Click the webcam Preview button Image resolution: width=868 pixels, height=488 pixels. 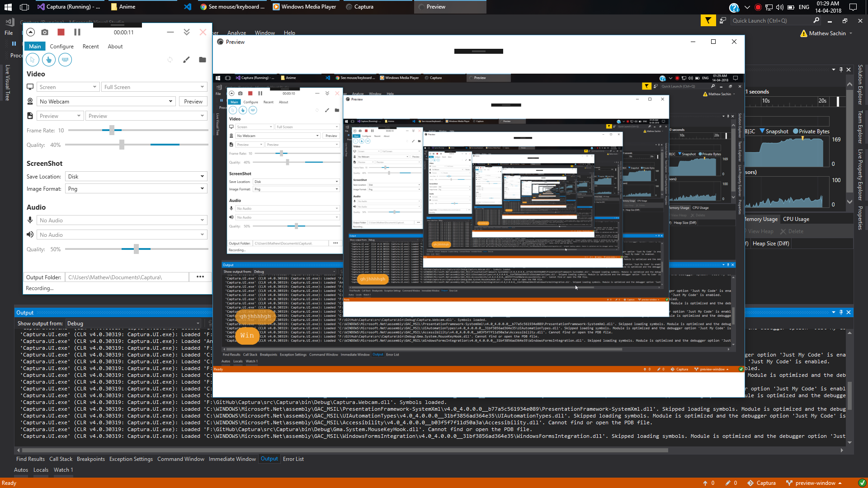[x=193, y=101]
